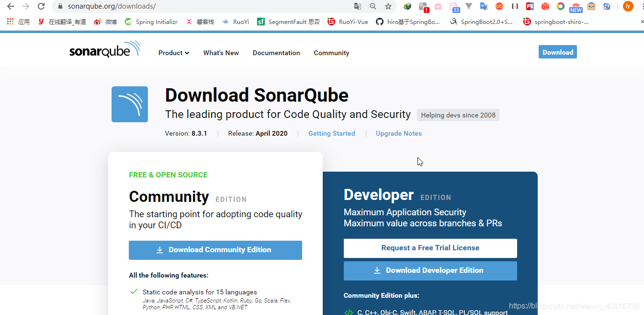Open the Community menu item
Screen dimensions: 644x315
(x=331, y=53)
